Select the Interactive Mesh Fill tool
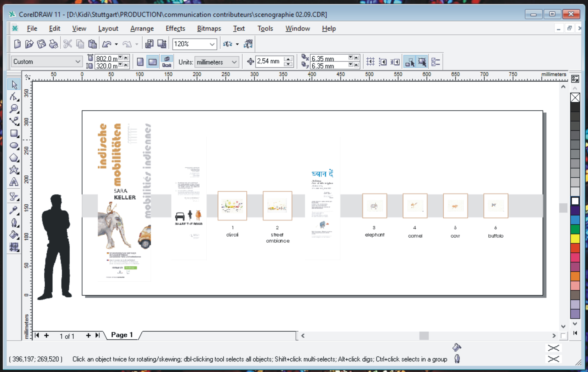588x372 pixels. [x=14, y=247]
